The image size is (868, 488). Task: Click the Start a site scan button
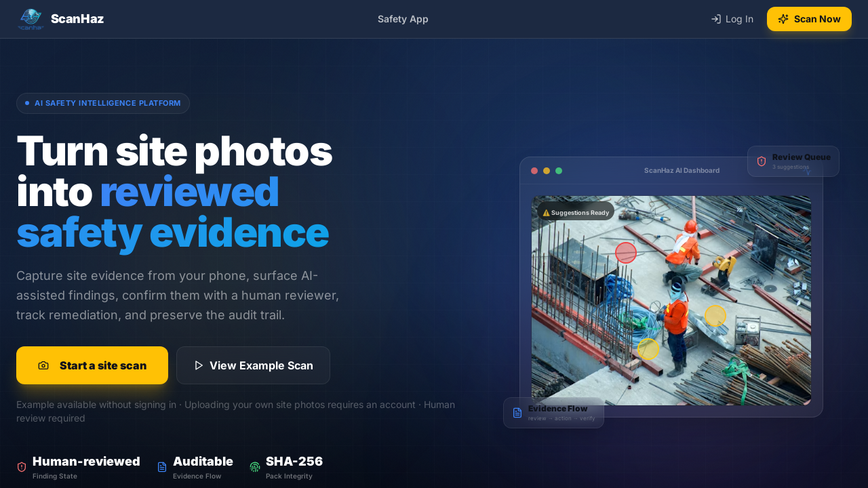(x=92, y=365)
